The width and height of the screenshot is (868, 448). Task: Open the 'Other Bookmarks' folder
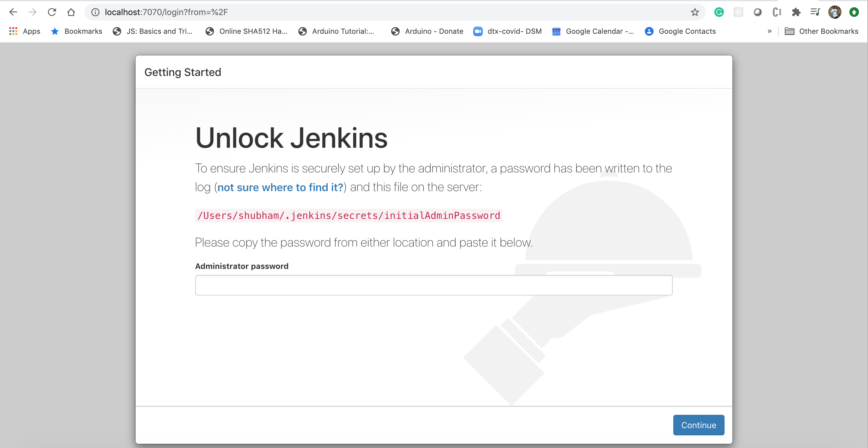coord(822,31)
